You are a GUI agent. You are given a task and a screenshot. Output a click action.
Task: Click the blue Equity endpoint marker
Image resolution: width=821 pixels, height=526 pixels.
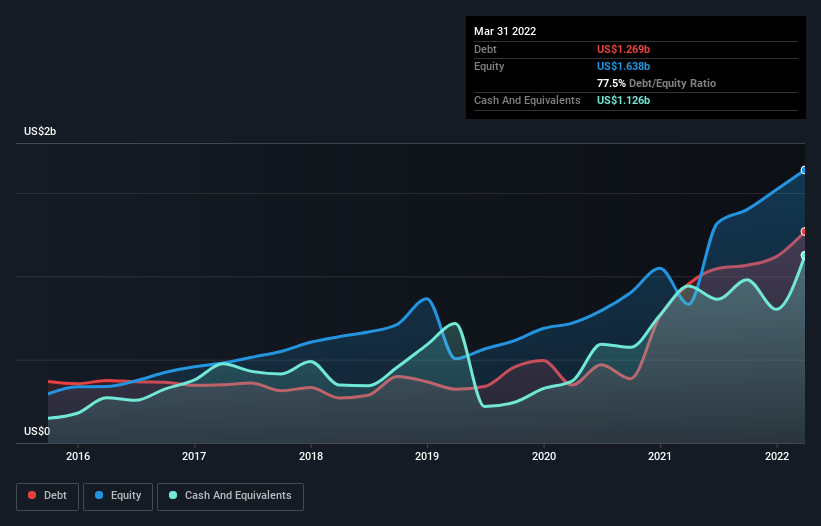pyautogui.click(x=804, y=170)
